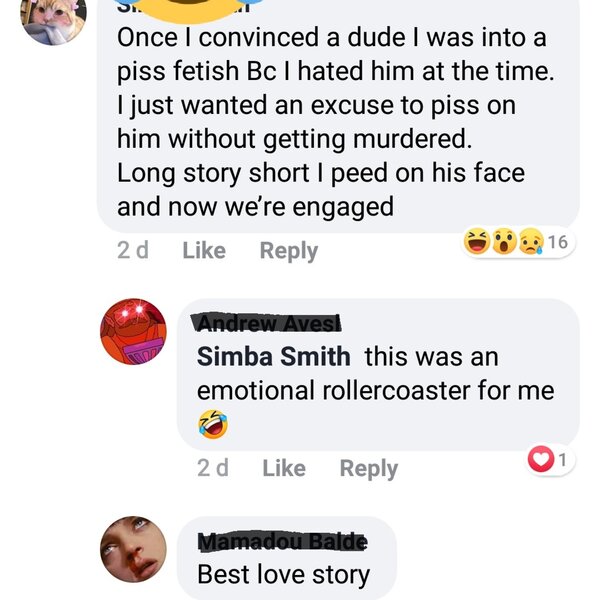Click the 2 d timestamp under the rollercoaster comment
The image size is (600, 600).
click(x=213, y=468)
